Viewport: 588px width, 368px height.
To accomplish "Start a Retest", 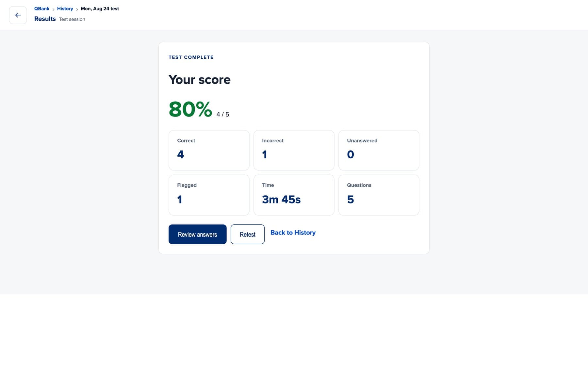I will click(x=247, y=234).
